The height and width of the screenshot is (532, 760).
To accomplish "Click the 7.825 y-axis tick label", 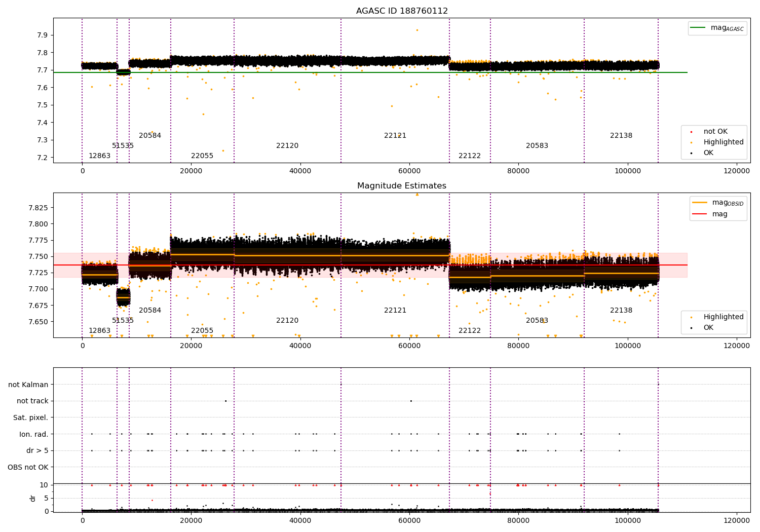I will click(39, 208).
